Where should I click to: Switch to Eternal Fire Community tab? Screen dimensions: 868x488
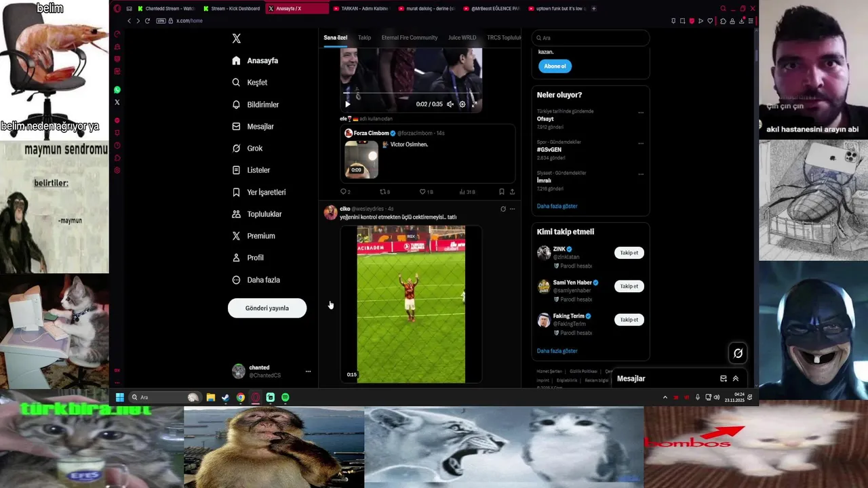click(410, 37)
